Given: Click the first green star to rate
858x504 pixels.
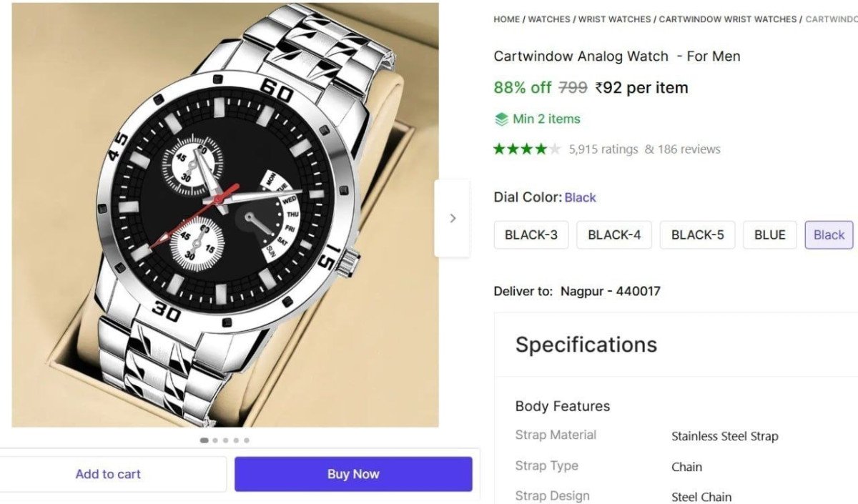Looking at the screenshot, I should coord(500,149).
